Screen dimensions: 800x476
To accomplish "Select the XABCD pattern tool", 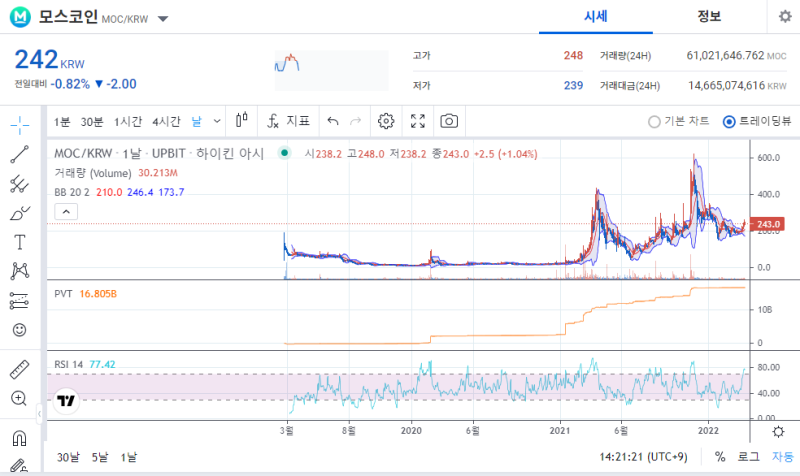I will point(19,271).
